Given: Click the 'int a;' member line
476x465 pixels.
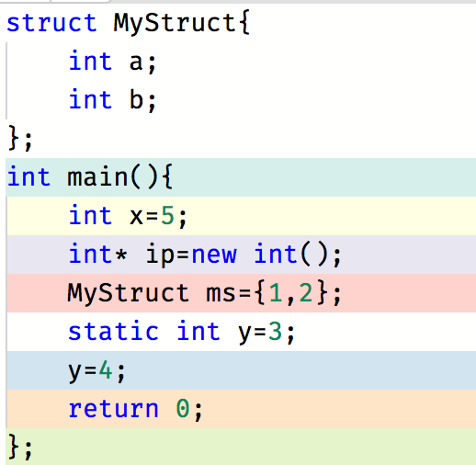Looking at the screenshot, I should coord(113,62).
